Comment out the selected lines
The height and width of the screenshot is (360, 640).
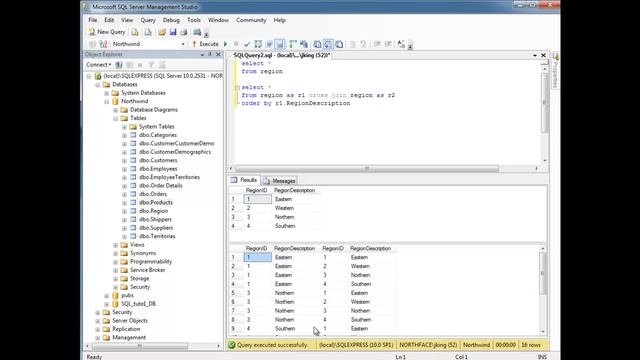click(x=353, y=44)
